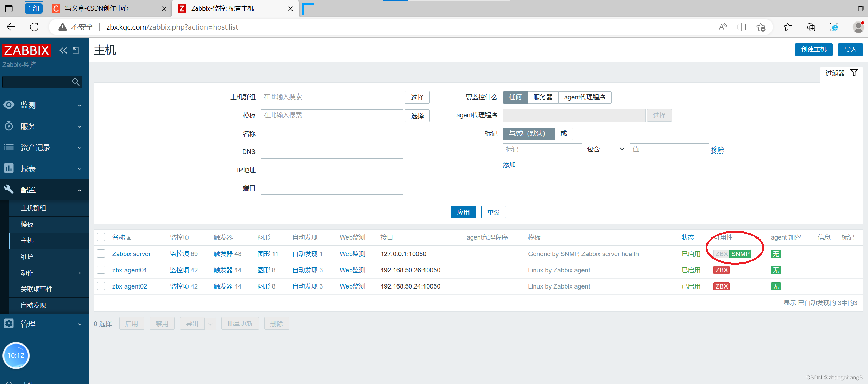
Task: Open the 包含 tag operator dropdown
Action: coord(605,149)
